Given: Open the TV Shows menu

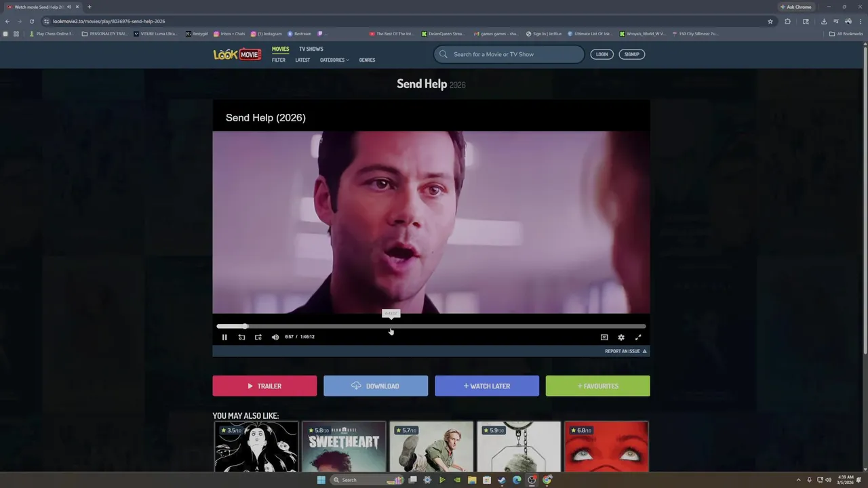Looking at the screenshot, I should pyautogui.click(x=311, y=49).
